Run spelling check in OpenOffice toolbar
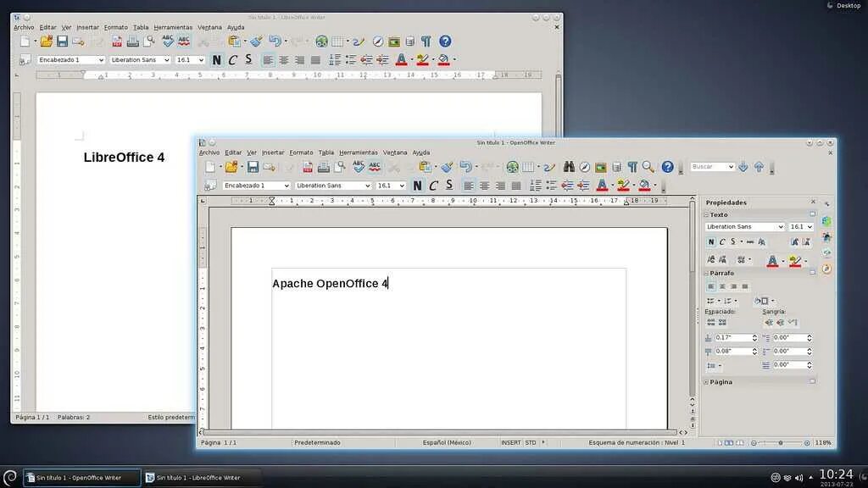The height and width of the screenshot is (488, 868). (359, 167)
